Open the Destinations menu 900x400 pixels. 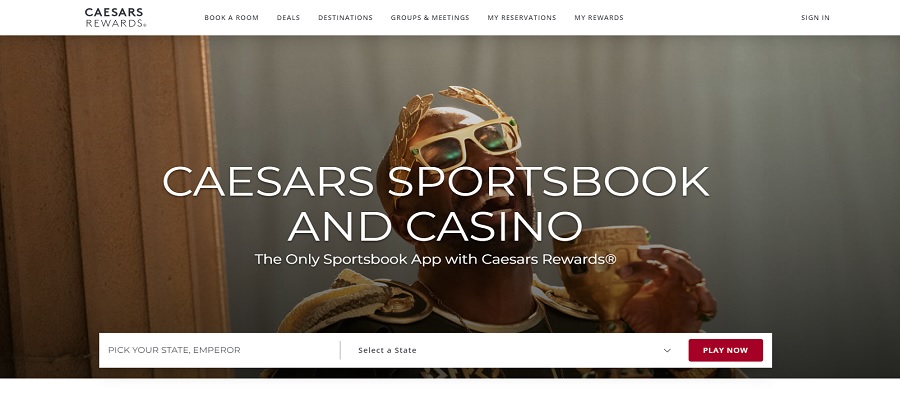click(x=346, y=18)
